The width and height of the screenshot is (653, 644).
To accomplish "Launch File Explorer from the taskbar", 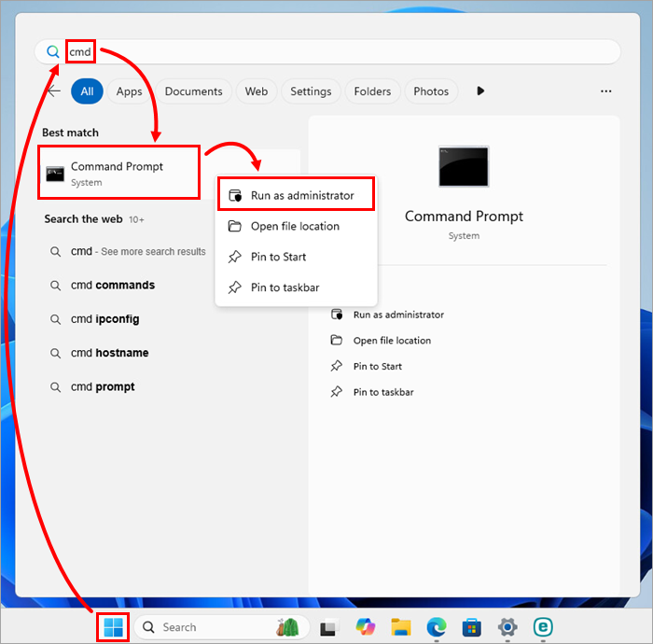I will click(401, 627).
